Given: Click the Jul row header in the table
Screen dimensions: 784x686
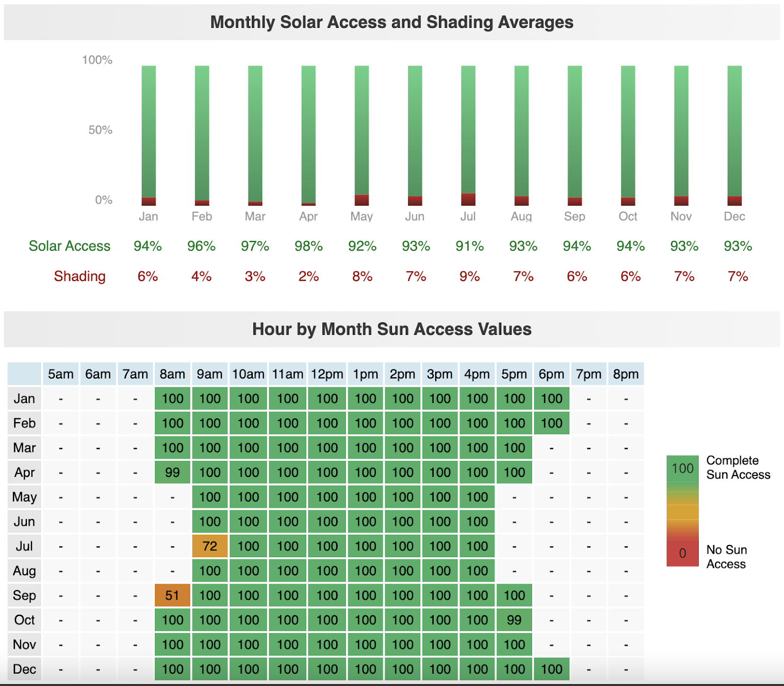Looking at the screenshot, I should click(x=24, y=546).
